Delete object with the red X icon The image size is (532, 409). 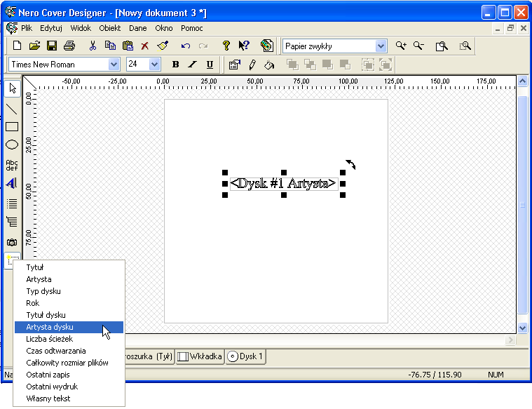[x=145, y=46]
